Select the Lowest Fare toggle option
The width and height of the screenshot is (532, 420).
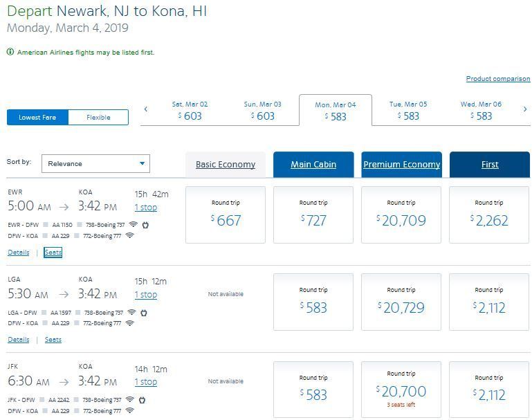(x=37, y=118)
